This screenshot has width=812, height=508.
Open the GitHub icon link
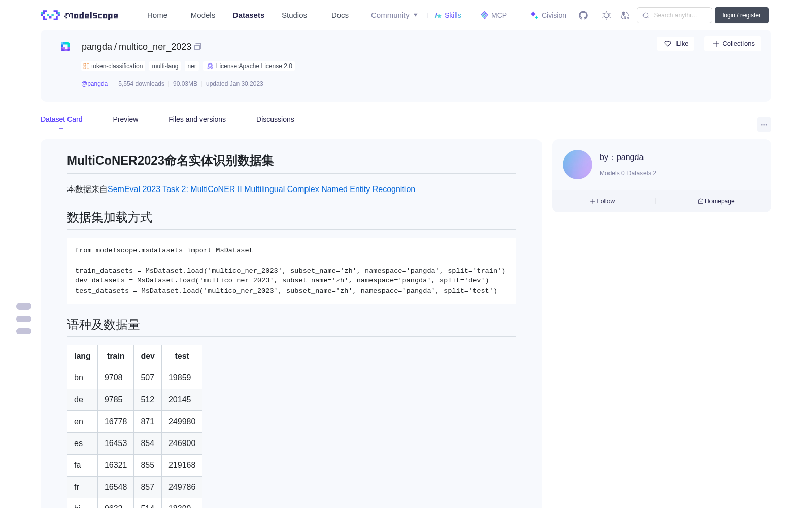(x=583, y=15)
